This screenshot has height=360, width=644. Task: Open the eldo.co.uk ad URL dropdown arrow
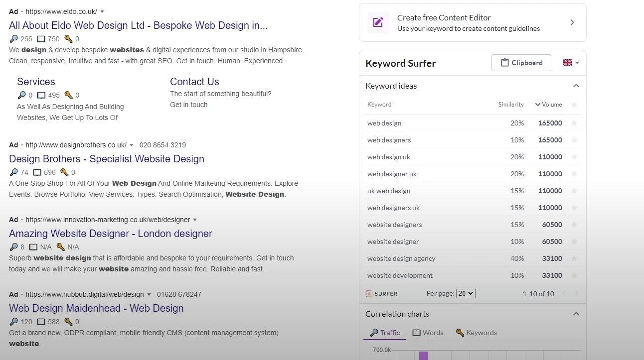coord(102,11)
